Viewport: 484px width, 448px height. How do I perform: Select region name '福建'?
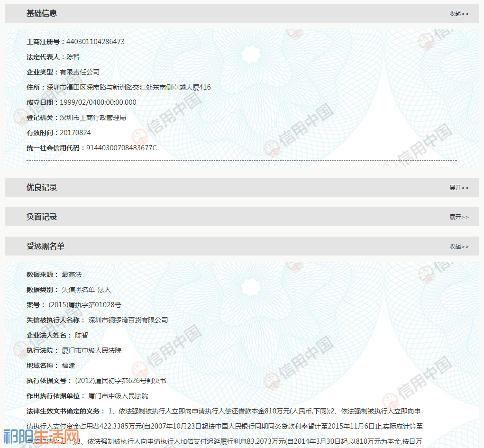tap(69, 366)
